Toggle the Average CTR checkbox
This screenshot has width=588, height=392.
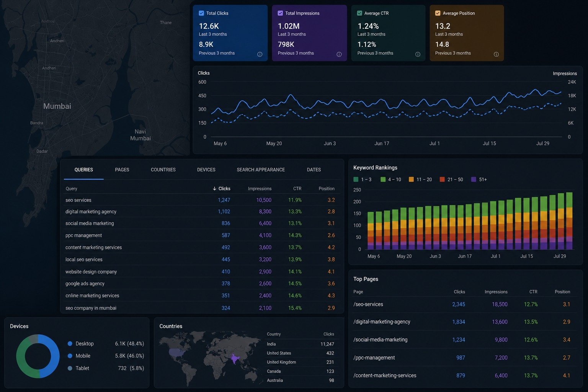[359, 13]
